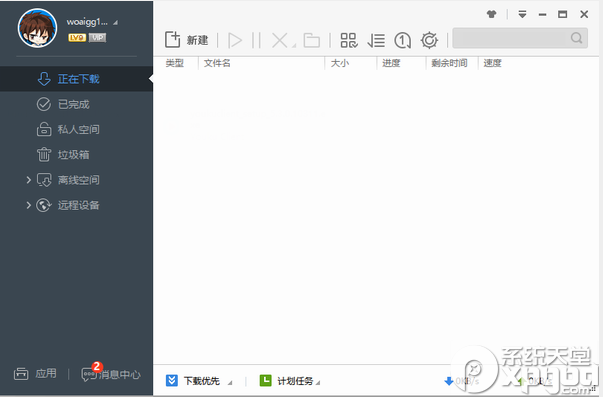Click the trash bin icon
This screenshot has height=397, width=603.
44,155
